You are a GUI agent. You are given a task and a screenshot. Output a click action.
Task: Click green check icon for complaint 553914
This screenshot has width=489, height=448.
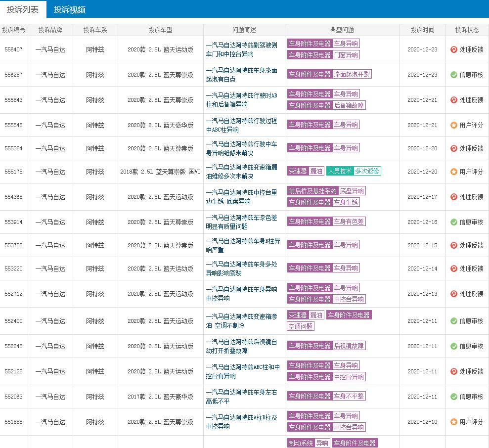[x=453, y=222]
